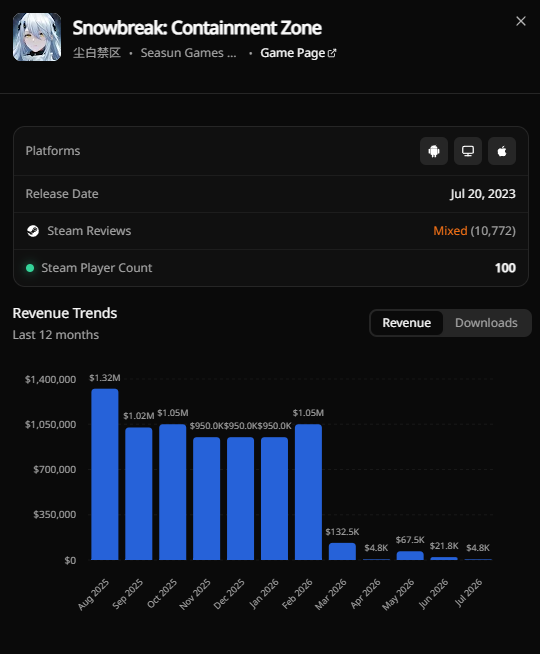540x654 pixels.
Task: Select the Revenue toggle tab
Action: click(407, 323)
